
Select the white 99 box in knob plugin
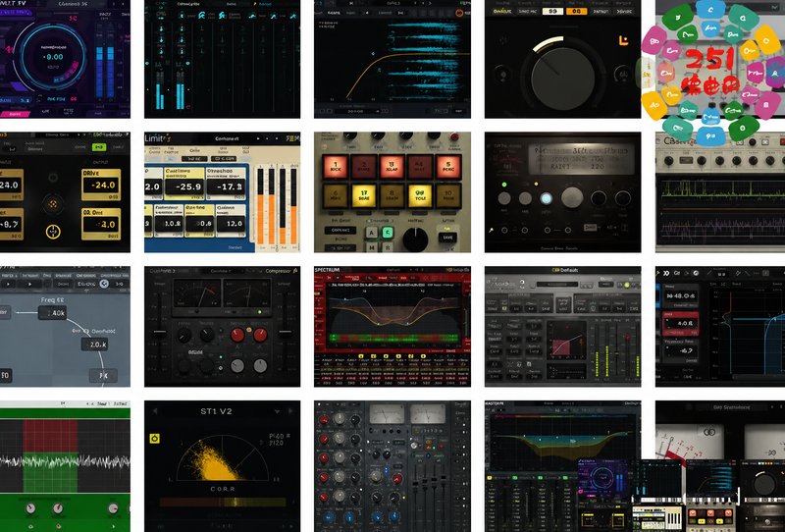(553, 11)
